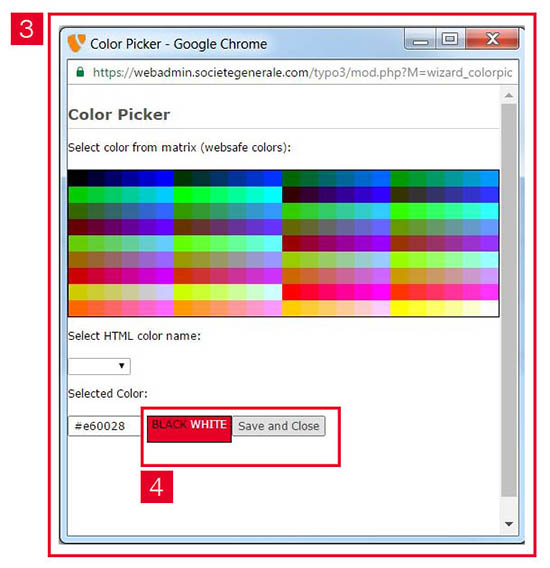Click the URL in the address bar
Viewport: 550px width, 568px height.
point(302,72)
